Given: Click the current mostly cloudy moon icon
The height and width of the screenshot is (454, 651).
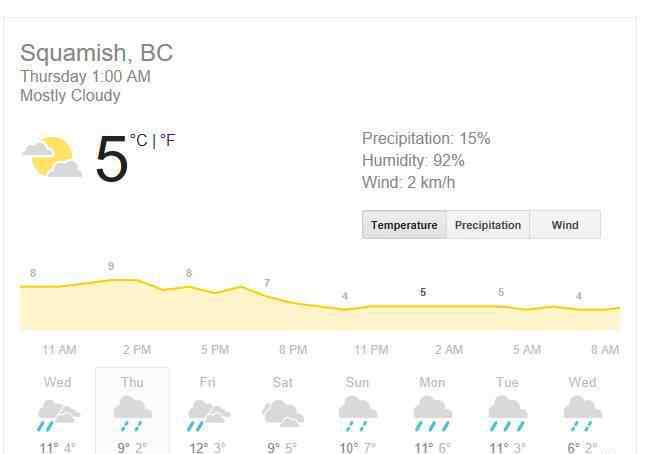Looking at the screenshot, I should coord(52,157).
